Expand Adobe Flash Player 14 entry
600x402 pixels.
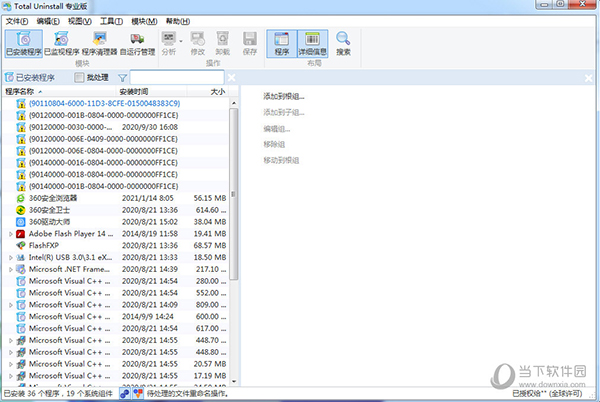click(x=11, y=234)
